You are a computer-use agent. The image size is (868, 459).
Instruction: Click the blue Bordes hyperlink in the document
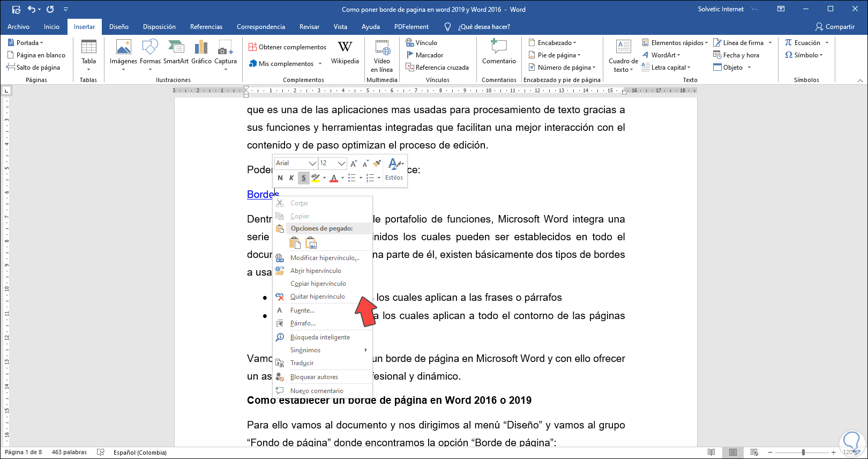(x=263, y=195)
